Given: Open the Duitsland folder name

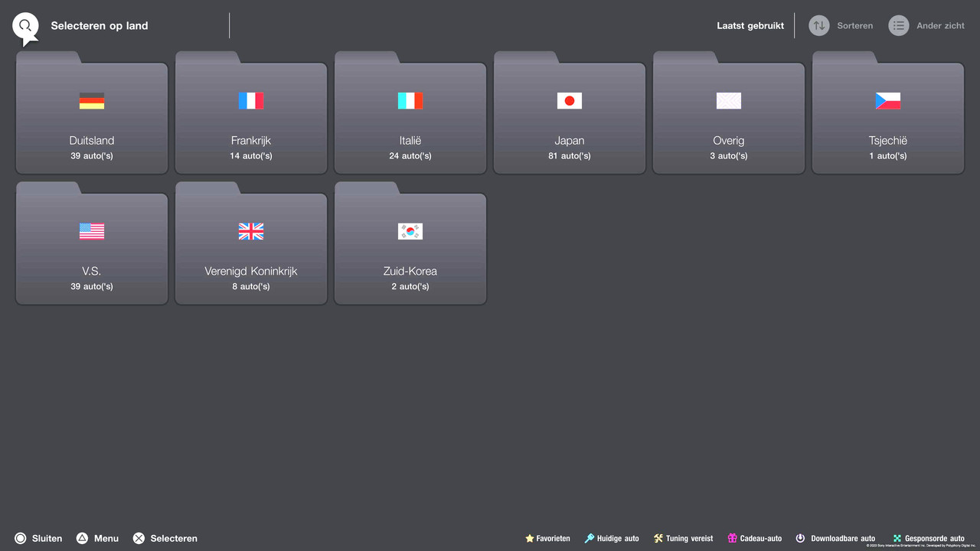Looking at the screenshot, I should (x=92, y=141).
